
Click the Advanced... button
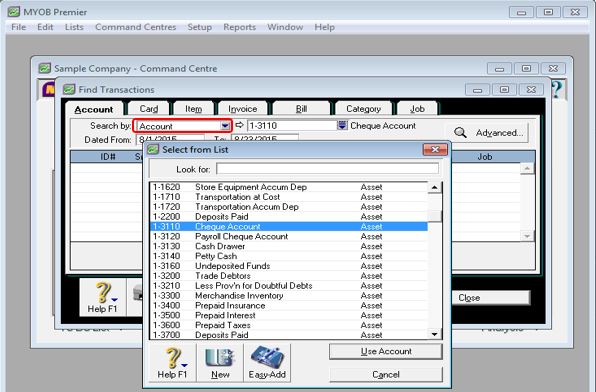tap(487, 133)
